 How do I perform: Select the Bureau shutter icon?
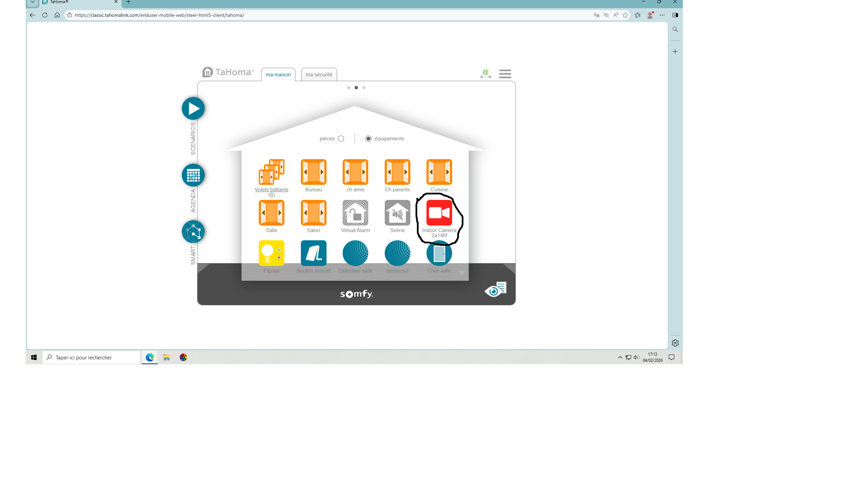(x=313, y=172)
